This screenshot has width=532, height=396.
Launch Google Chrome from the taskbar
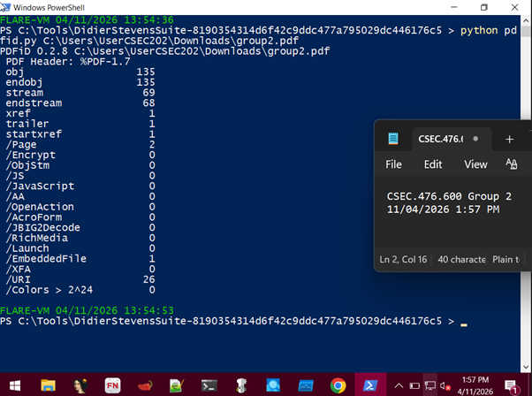(x=338, y=385)
